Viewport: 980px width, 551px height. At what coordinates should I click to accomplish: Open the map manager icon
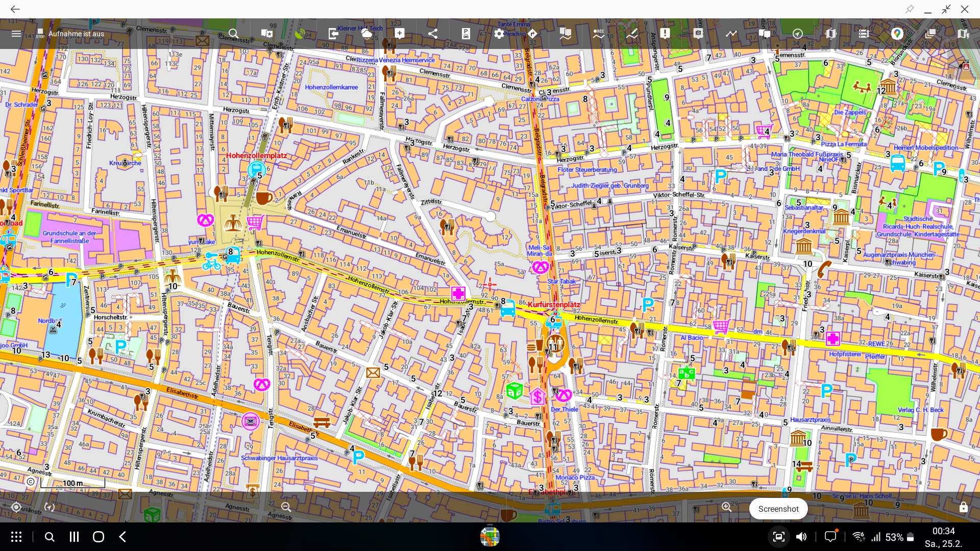click(x=830, y=34)
